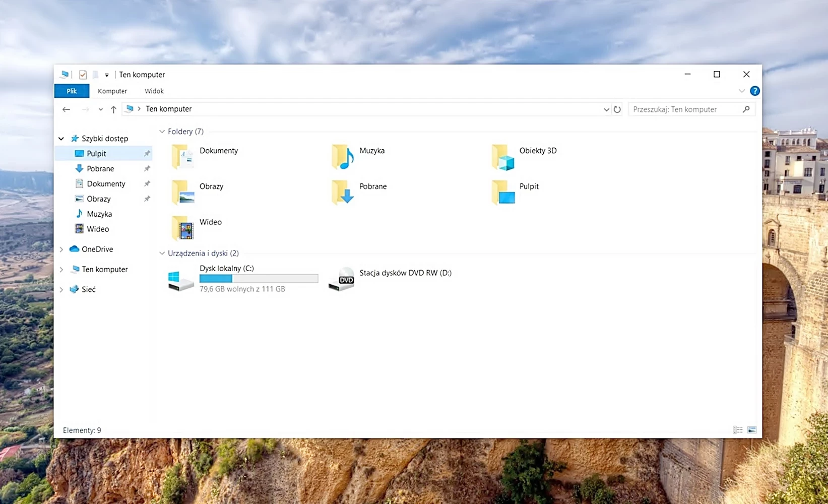This screenshot has width=828, height=504.
Task: Click the Przeszukaj: Ten komputer search field
Action: 686,109
